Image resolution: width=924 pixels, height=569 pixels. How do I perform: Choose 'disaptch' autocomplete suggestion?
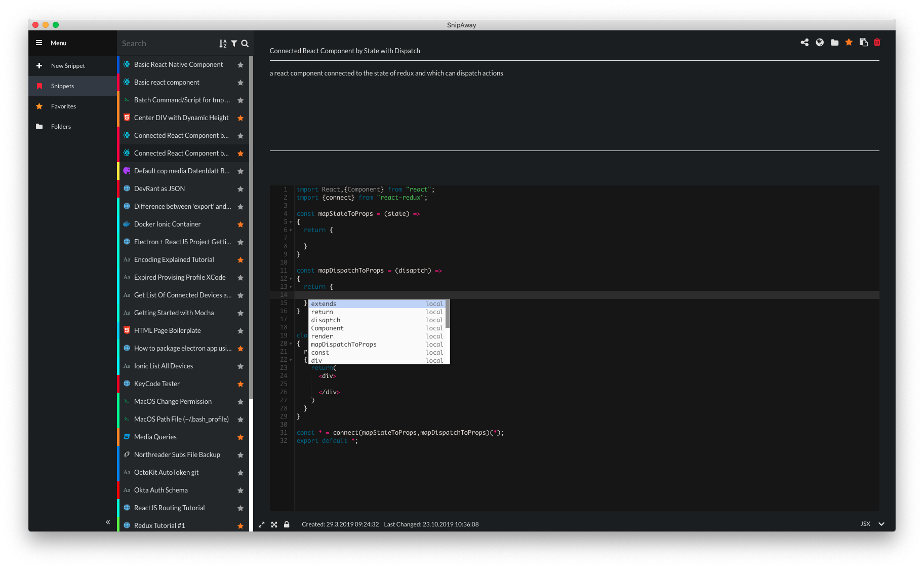point(377,320)
